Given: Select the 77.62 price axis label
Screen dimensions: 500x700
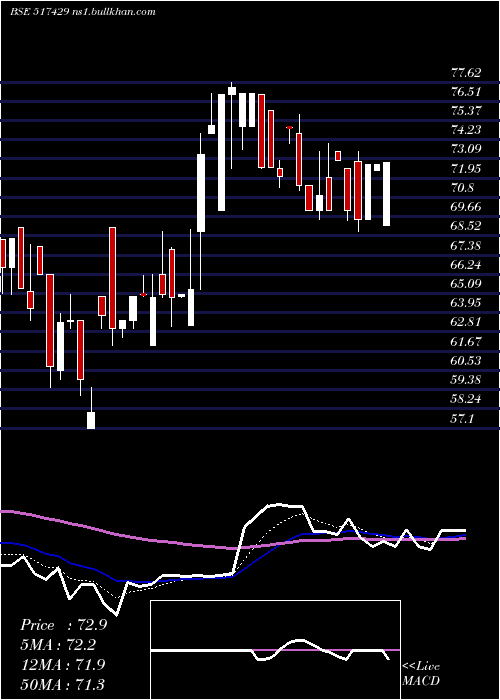Looking at the screenshot, I should pyautogui.click(x=466, y=73).
